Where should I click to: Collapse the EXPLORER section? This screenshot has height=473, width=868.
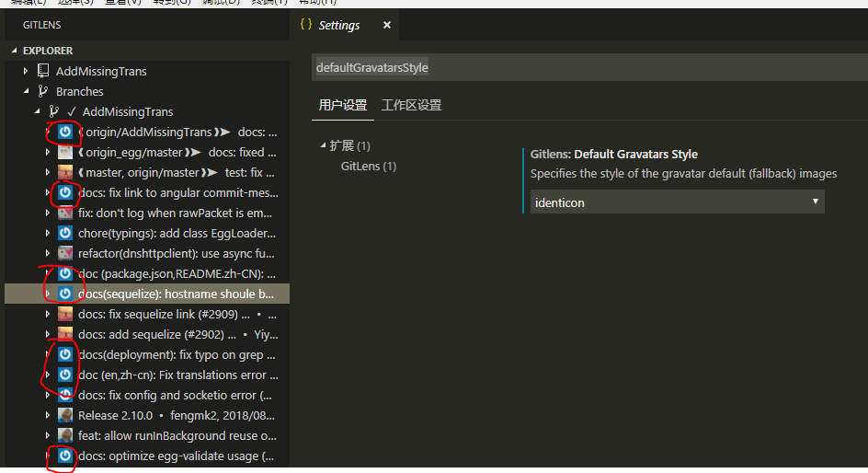click(15, 51)
